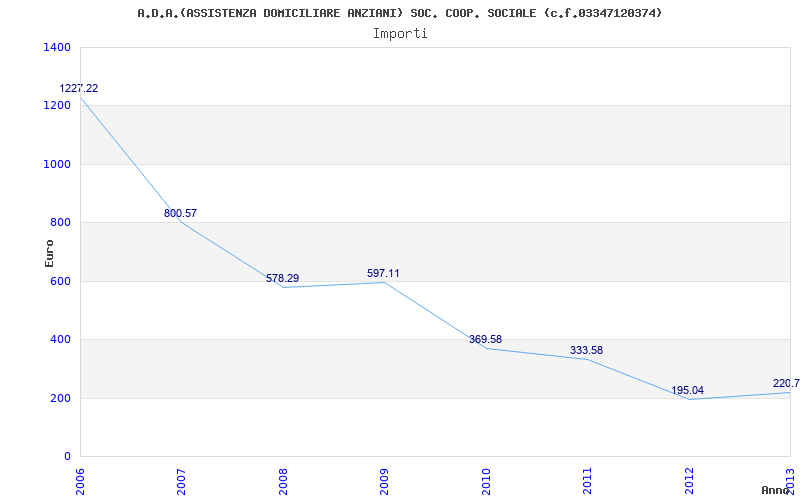Click the y-axis value 1000
Image resolution: width=800 pixels, height=500 pixels.
pyautogui.click(x=58, y=164)
